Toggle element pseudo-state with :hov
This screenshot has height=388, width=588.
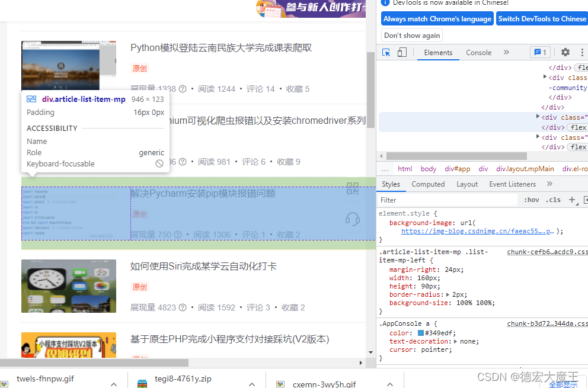(533, 200)
